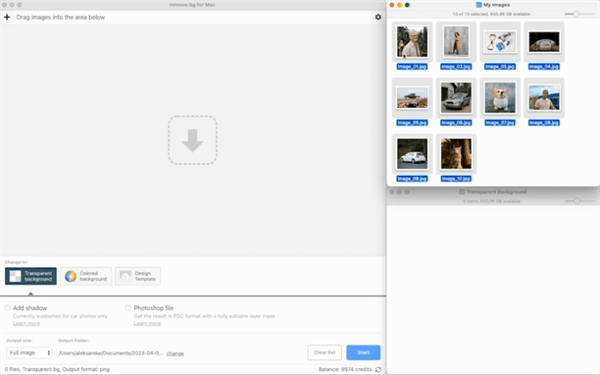Click the refresh balance credits icon
The width and height of the screenshot is (600, 375).
tap(378, 369)
